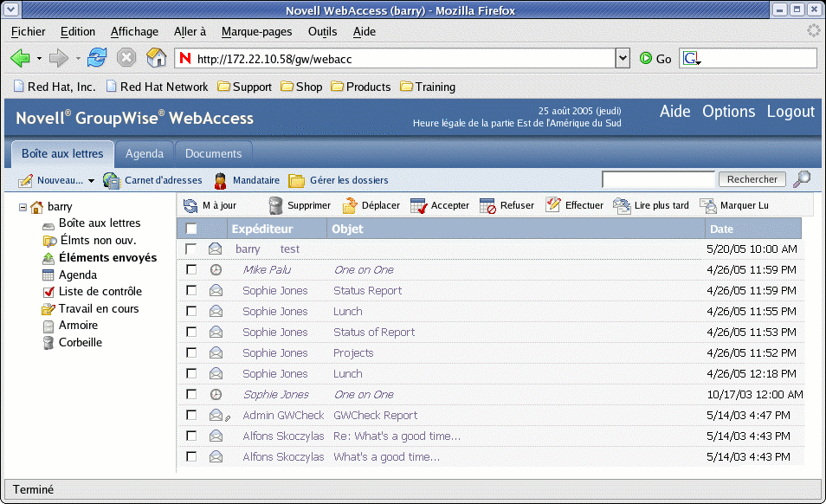Click the Mandataire person icon

(x=220, y=181)
